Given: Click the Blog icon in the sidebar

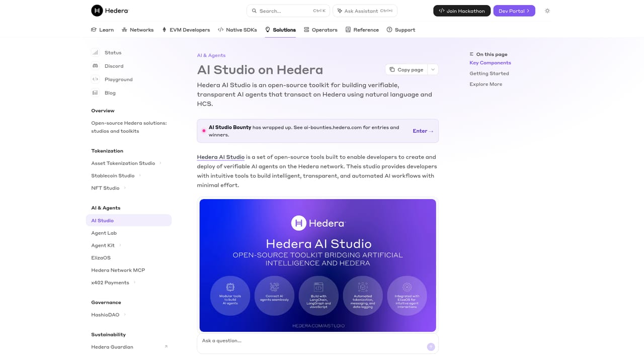Looking at the screenshot, I should (95, 93).
